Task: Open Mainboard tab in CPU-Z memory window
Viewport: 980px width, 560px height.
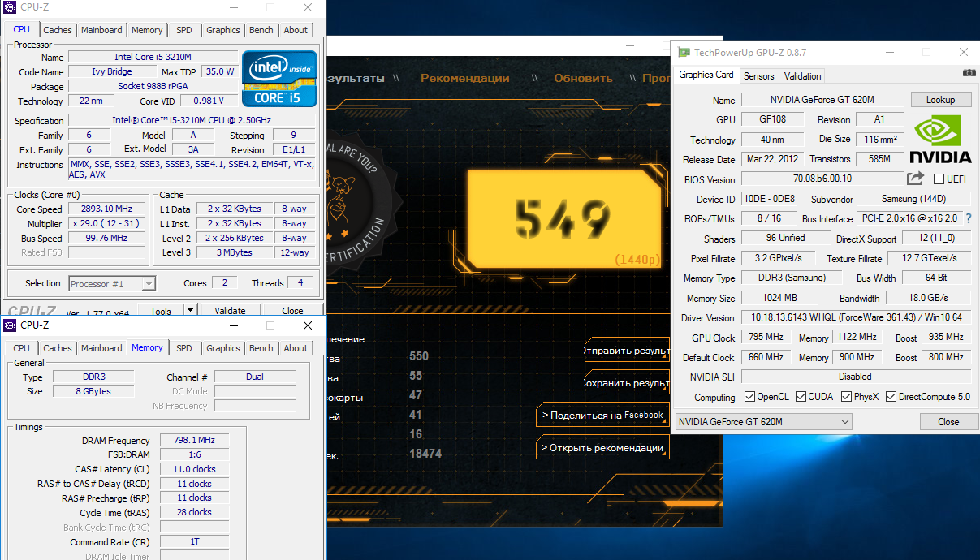Action: 102,348
